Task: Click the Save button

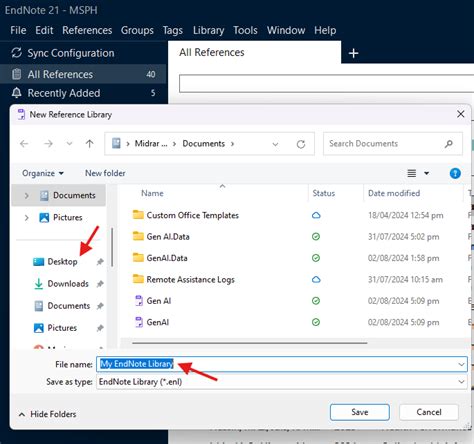Action: (360, 412)
